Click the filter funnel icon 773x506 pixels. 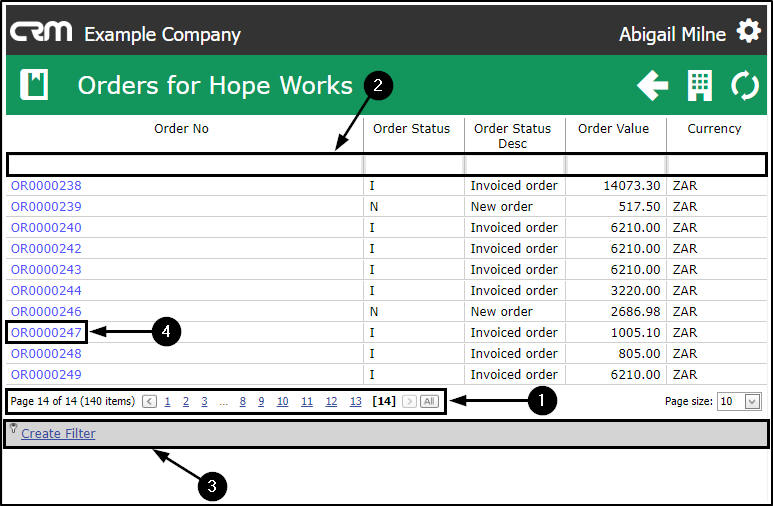tap(13, 428)
